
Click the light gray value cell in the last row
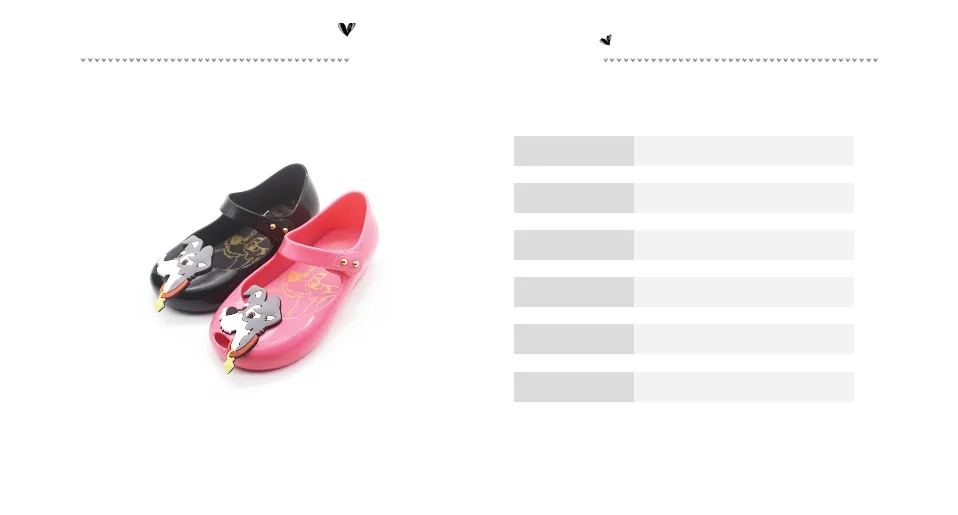click(x=744, y=387)
